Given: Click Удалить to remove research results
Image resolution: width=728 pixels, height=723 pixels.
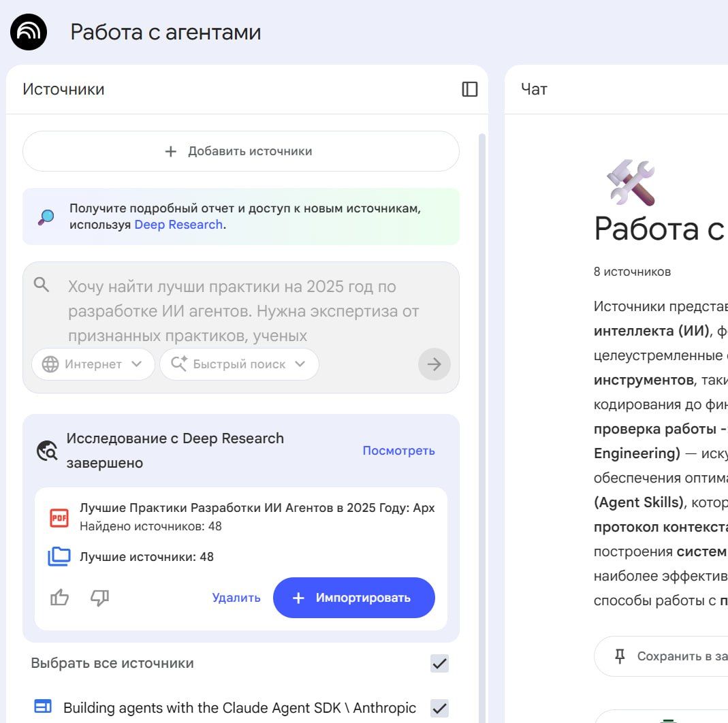Looking at the screenshot, I should 236,598.
